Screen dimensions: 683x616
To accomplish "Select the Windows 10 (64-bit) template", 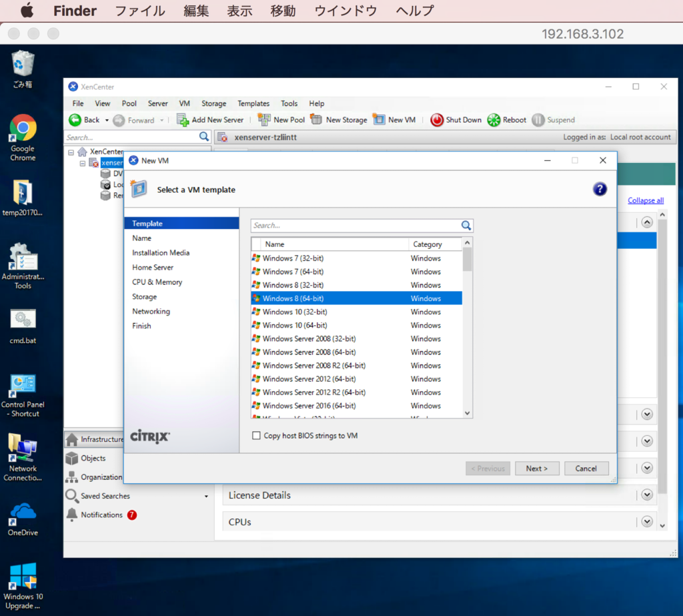I will (x=356, y=325).
